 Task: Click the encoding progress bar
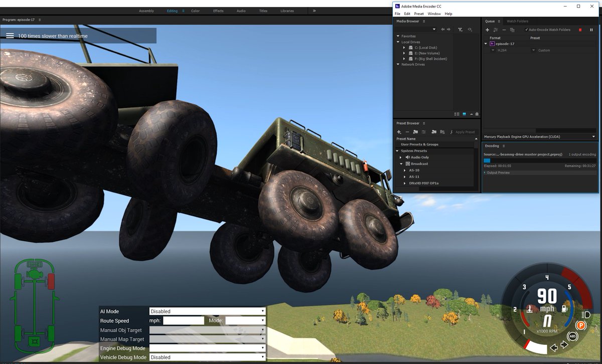click(x=540, y=160)
